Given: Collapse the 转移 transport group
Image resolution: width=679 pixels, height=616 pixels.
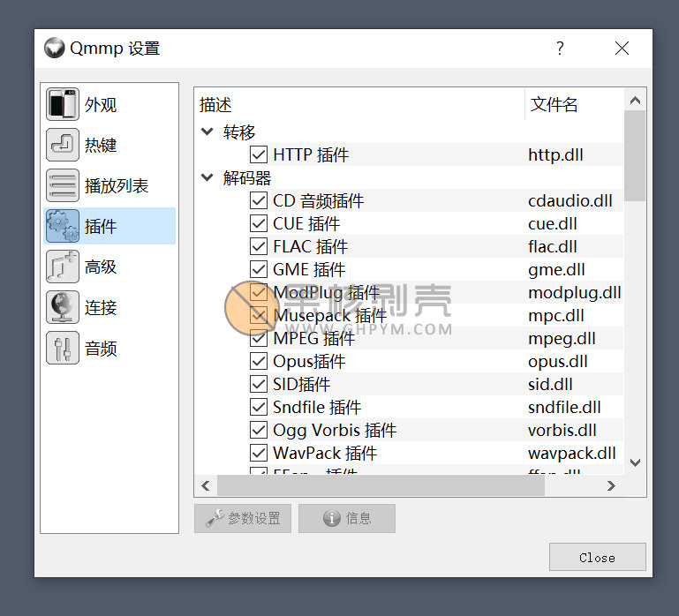Looking at the screenshot, I should (x=207, y=132).
